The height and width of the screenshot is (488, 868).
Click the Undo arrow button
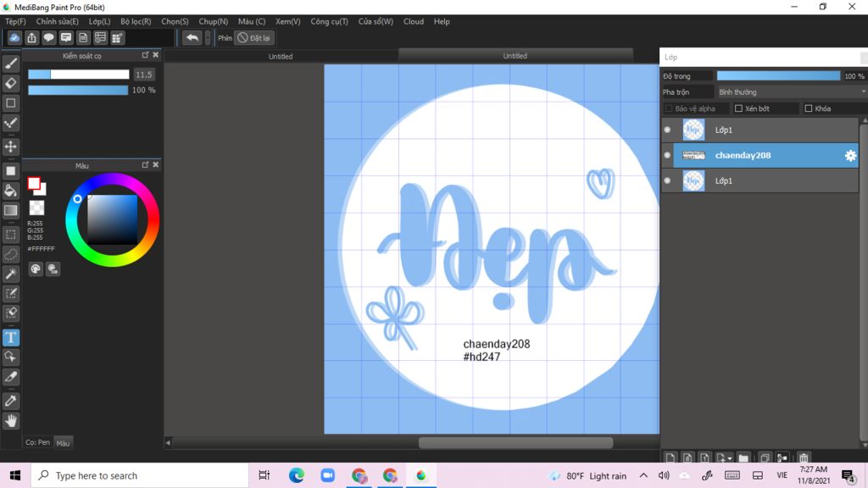[192, 37]
